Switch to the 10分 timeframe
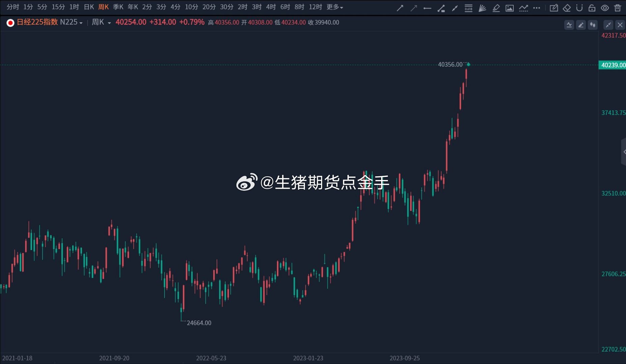Image resolution: width=626 pixels, height=364 pixels. (x=192, y=7)
